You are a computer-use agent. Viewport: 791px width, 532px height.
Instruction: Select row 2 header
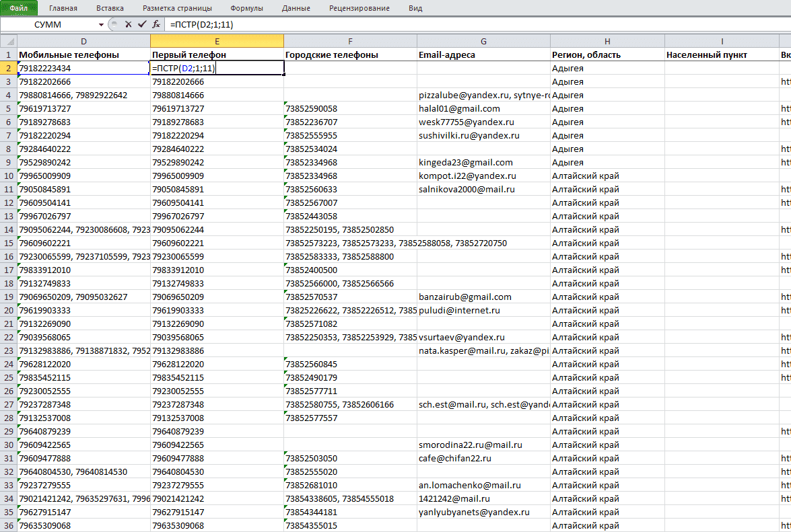(x=9, y=68)
